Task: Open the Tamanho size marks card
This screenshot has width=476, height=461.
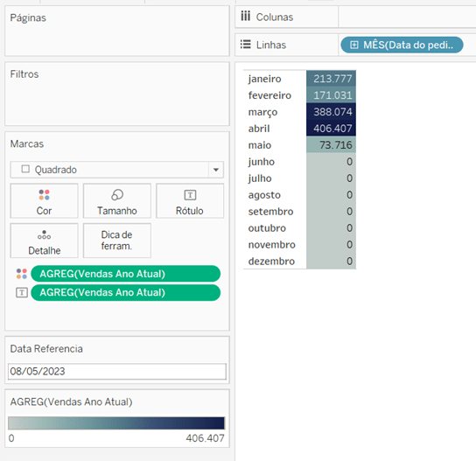Action: click(117, 200)
